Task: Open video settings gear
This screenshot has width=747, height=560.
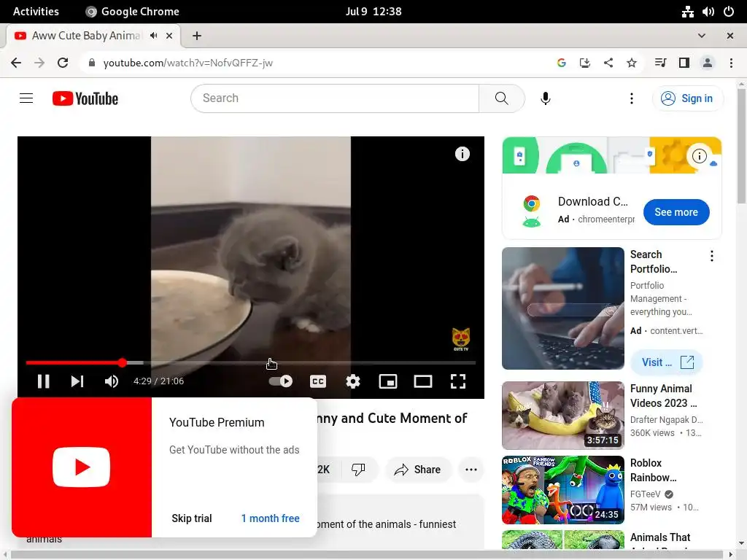Action: click(353, 381)
